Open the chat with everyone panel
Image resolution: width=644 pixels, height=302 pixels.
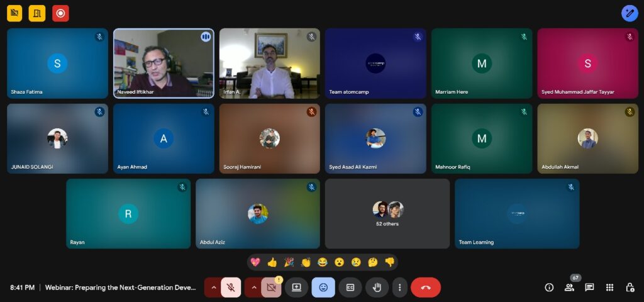click(x=589, y=288)
